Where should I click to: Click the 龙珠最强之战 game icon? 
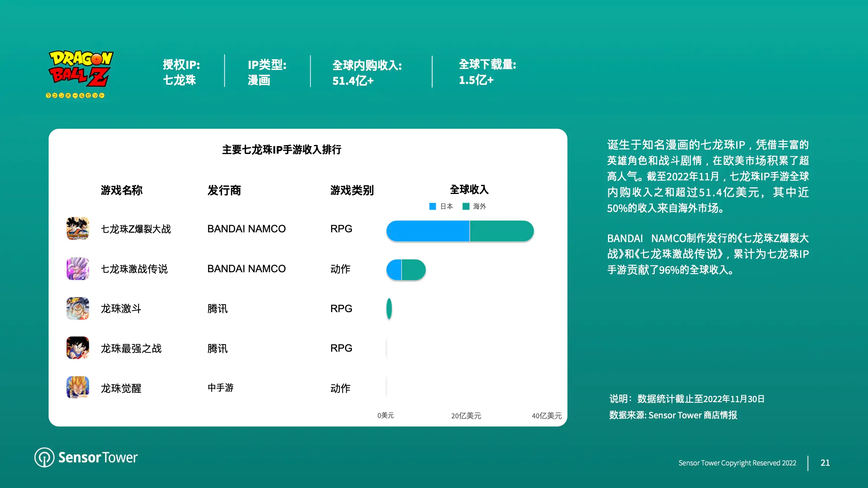[x=78, y=348]
